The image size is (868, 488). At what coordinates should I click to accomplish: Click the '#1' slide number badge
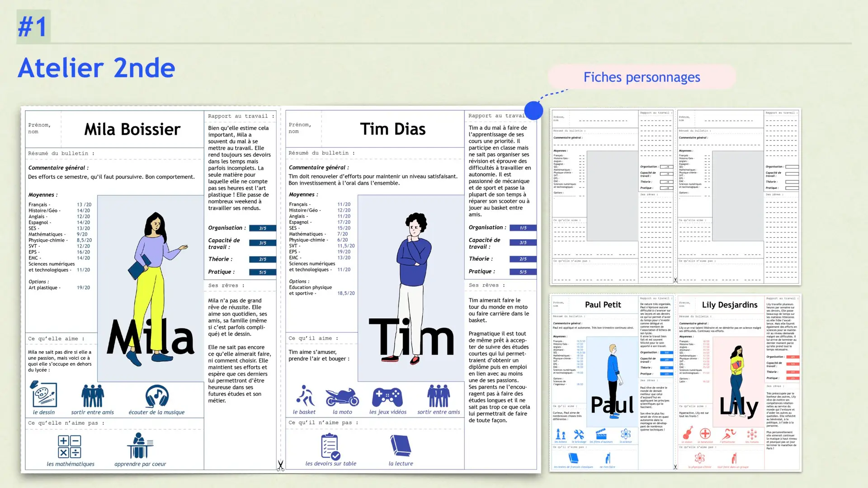coord(33,27)
